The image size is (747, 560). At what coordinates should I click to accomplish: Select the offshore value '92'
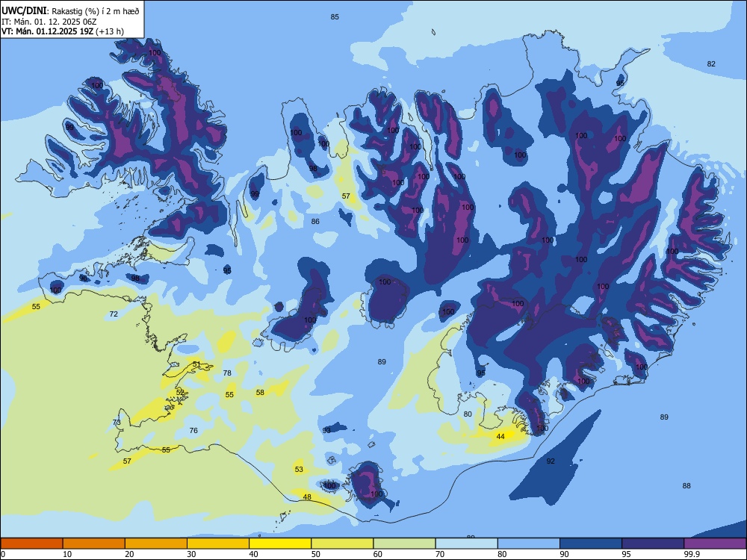[x=551, y=461]
